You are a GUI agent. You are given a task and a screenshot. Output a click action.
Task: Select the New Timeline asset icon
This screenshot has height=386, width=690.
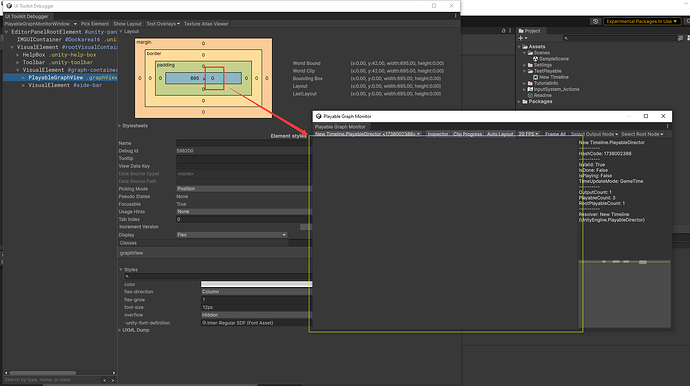click(x=535, y=77)
